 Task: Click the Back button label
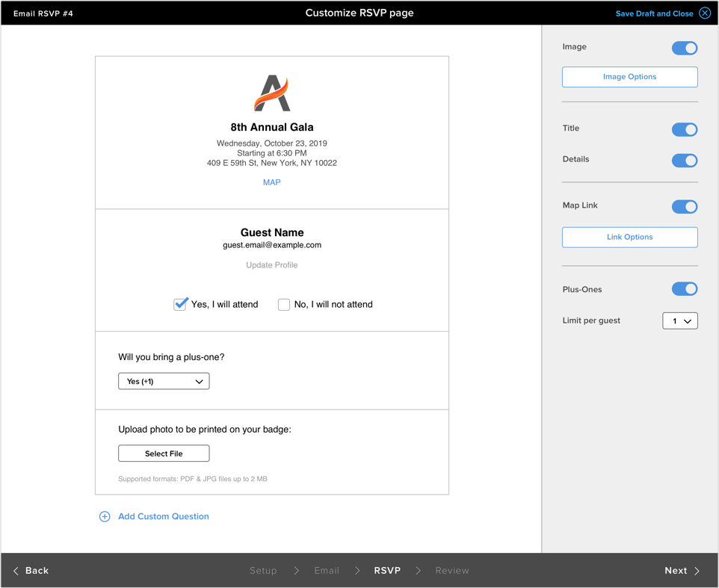[37, 571]
